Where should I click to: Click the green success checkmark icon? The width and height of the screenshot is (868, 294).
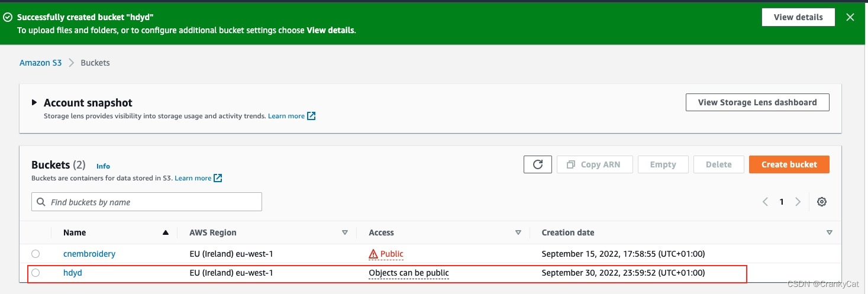pos(8,18)
